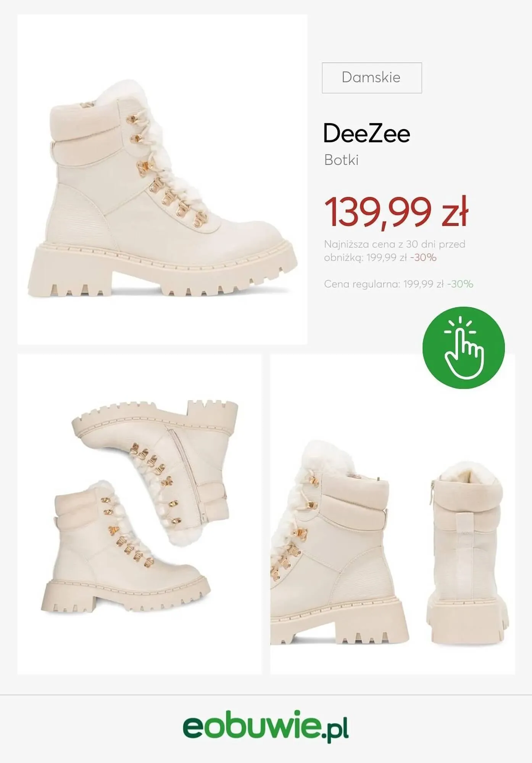Click the chunky lug sole of main boot
Screen dimensions: 532x763
[x=162, y=271]
